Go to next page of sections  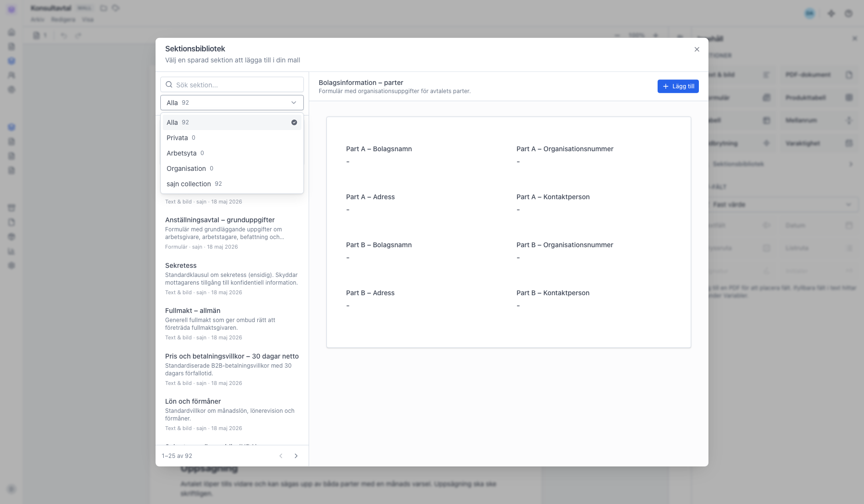(296, 456)
